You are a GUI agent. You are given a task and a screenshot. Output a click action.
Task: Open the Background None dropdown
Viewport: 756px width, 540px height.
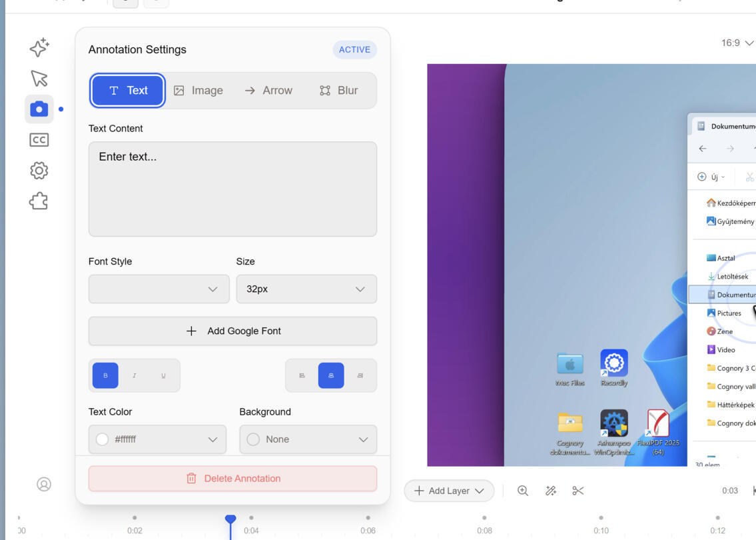308,439
